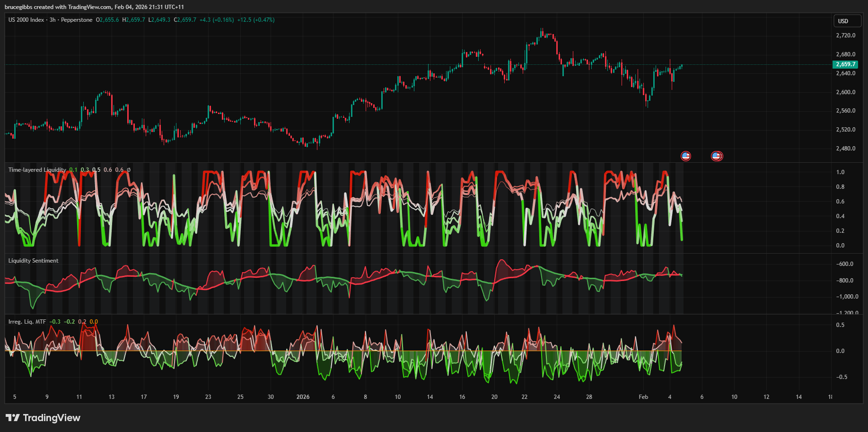Click the close price value C2,659.7 in header
Viewport: 868px width, 432px height.
coord(185,20)
